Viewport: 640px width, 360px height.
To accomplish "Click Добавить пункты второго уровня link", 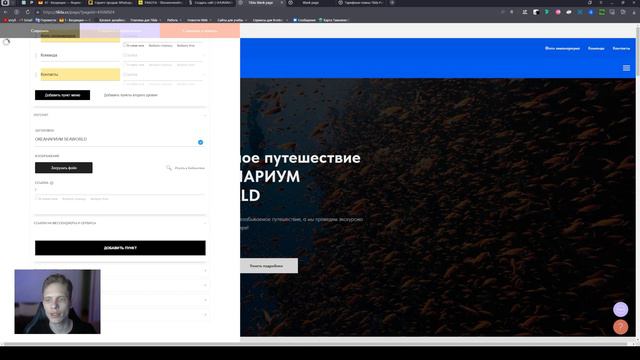I will (x=131, y=95).
